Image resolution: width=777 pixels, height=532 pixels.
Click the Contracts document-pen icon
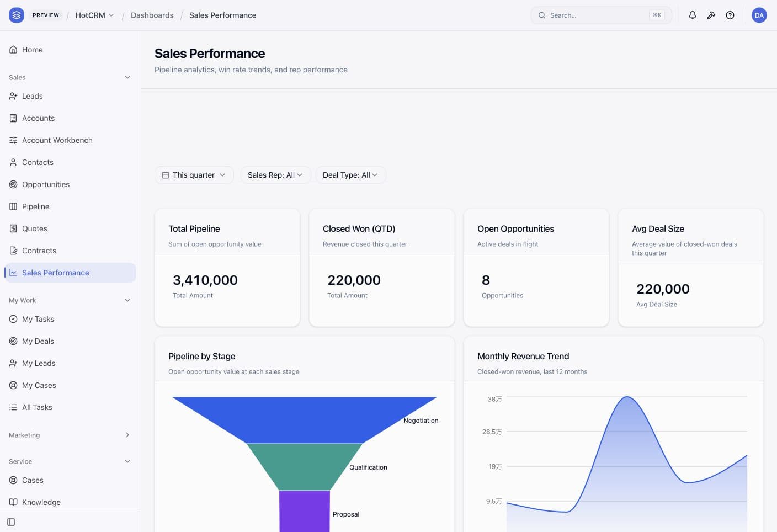(13, 251)
